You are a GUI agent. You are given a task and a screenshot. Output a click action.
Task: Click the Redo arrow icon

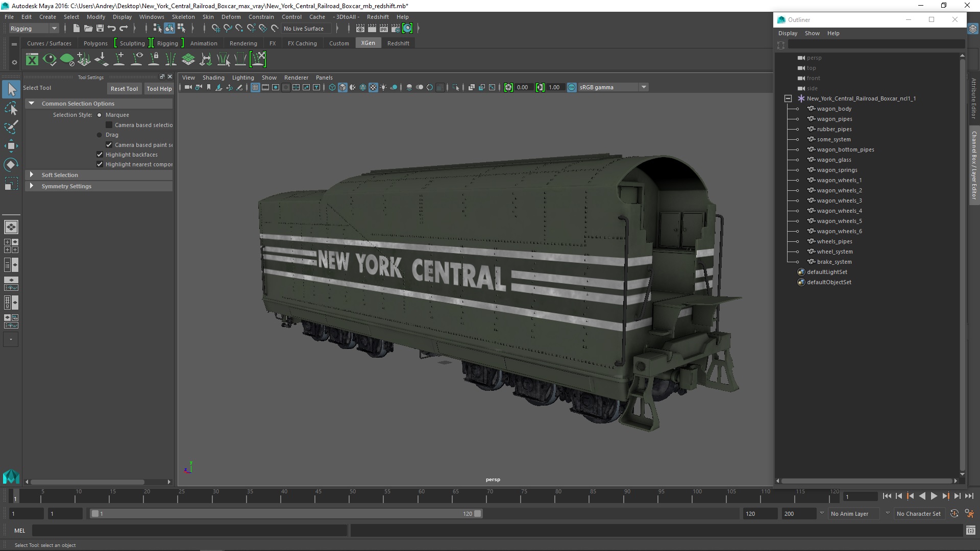click(124, 29)
